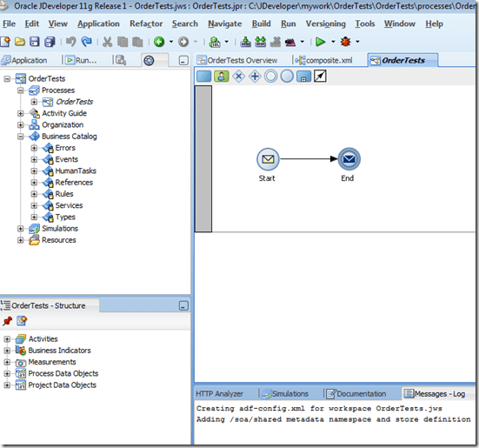Image resolution: width=479 pixels, height=448 pixels.
Task: Switch to the Run... navigator tab
Action: [82, 60]
